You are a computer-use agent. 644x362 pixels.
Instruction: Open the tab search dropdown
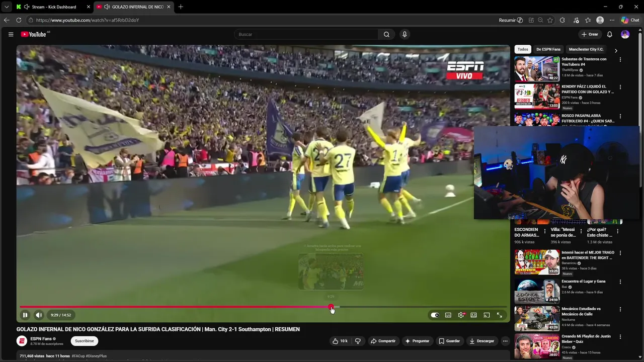pos(6,7)
